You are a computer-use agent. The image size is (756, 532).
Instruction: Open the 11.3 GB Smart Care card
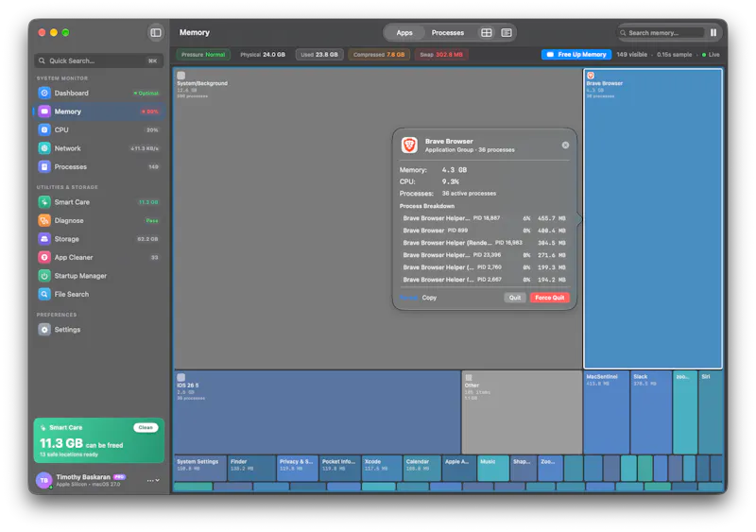(99, 440)
